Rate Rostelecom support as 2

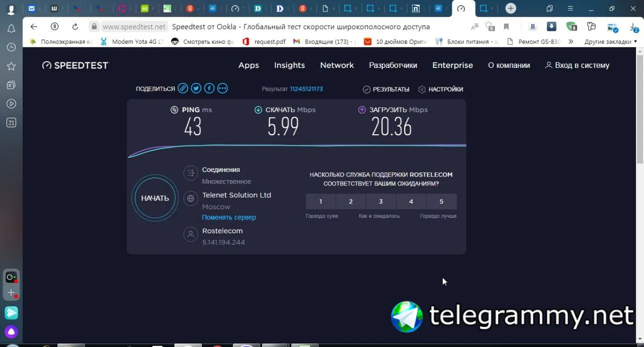tap(351, 201)
